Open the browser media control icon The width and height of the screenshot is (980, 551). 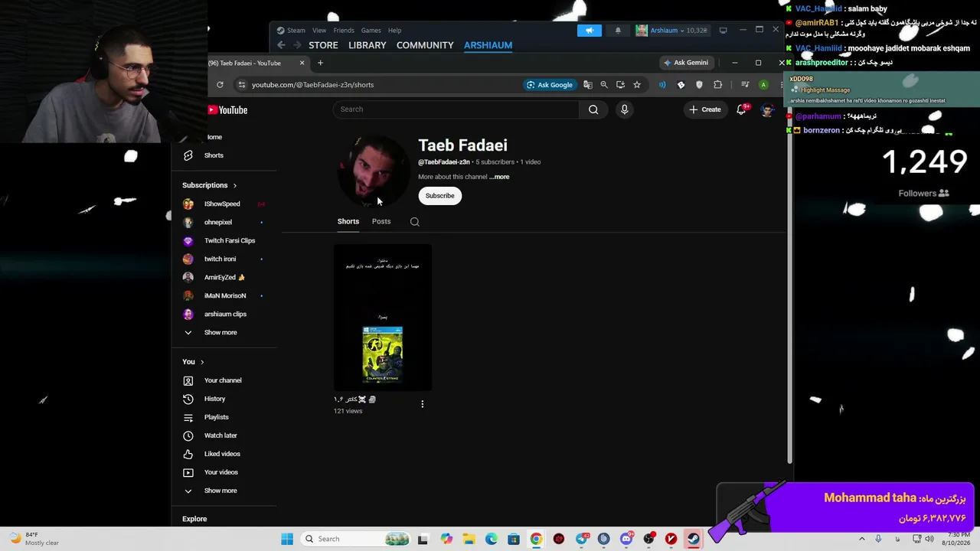click(745, 85)
